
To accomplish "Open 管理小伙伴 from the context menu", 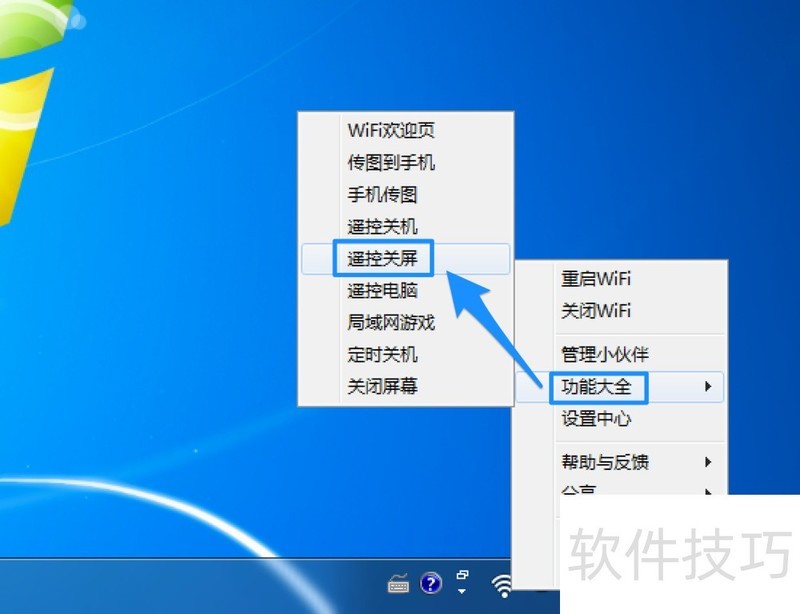I will click(x=620, y=354).
